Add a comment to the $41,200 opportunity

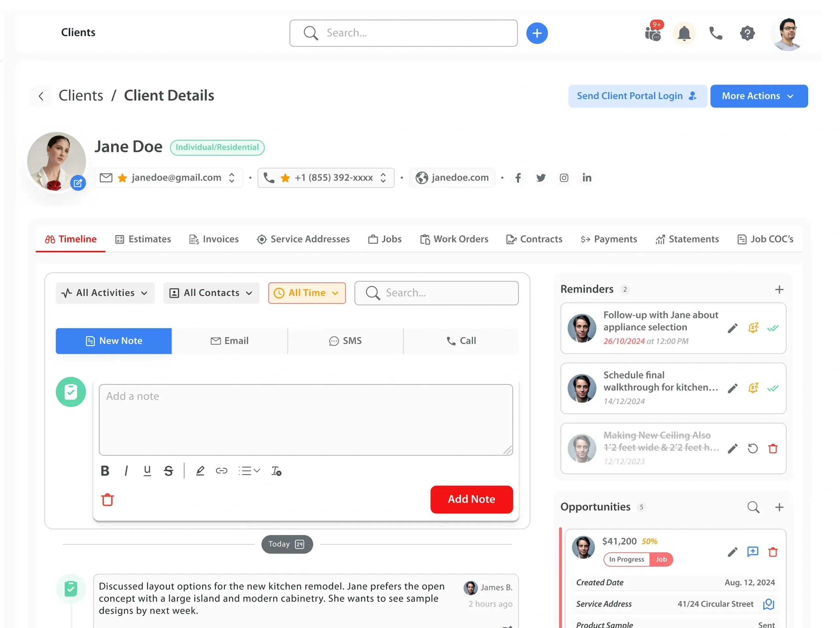(x=752, y=552)
